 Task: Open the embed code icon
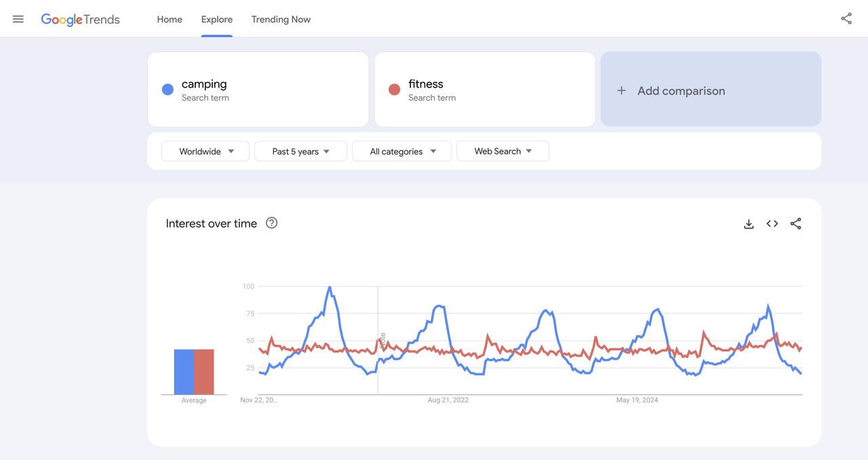coord(772,224)
